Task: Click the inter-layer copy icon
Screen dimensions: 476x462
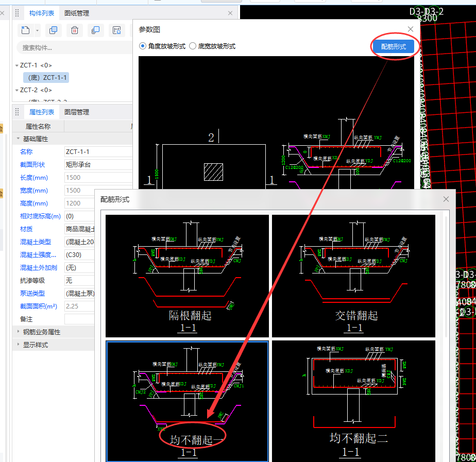Action: point(95,30)
